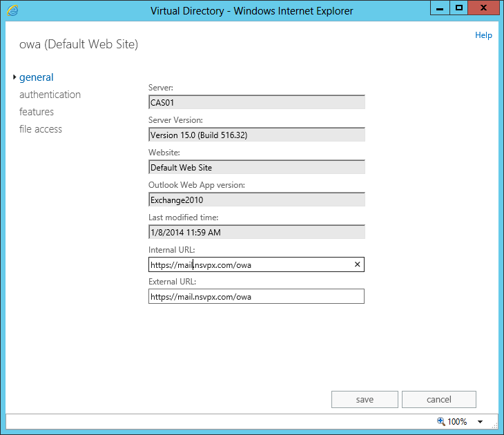Click inside the Internal URL text box
Image resolution: width=504 pixels, height=435 pixels.
point(249,264)
